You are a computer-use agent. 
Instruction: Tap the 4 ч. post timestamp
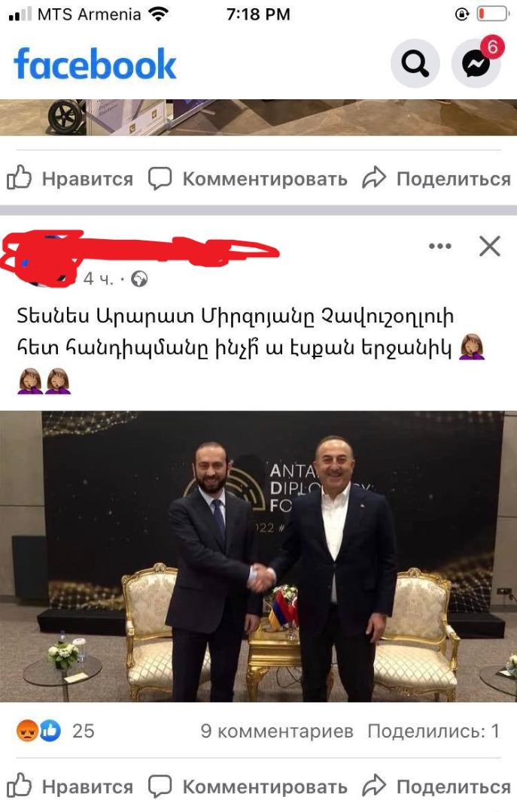[98, 279]
